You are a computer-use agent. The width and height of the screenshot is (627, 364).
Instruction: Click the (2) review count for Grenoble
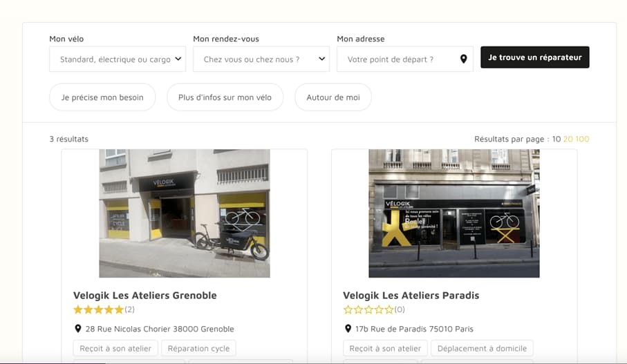(129, 309)
